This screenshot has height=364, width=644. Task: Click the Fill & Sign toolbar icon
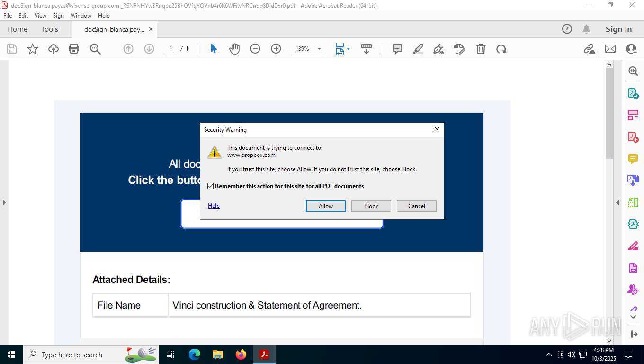[459, 49]
